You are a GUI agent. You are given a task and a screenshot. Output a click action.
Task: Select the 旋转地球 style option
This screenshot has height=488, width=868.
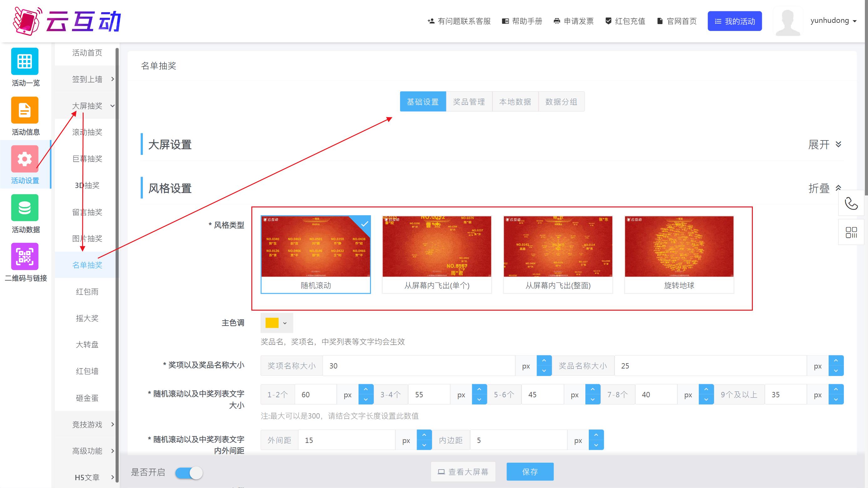[x=679, y=255]
